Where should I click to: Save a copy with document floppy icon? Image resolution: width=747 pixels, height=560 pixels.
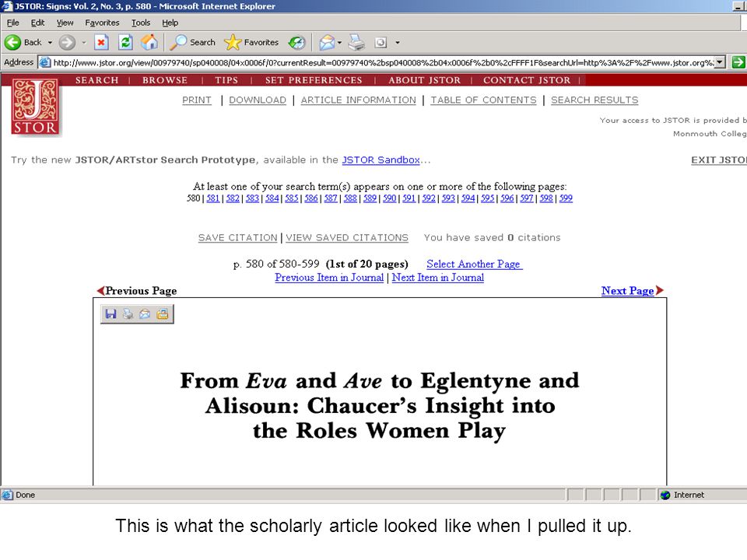(111, 313)
